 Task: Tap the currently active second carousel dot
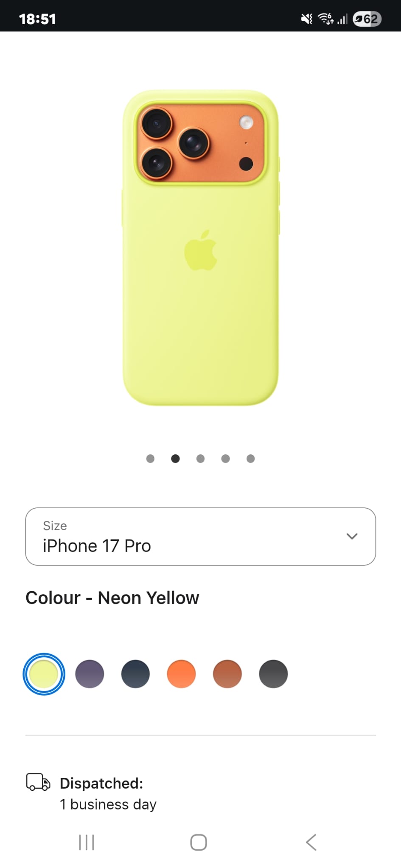pos(175,459)
